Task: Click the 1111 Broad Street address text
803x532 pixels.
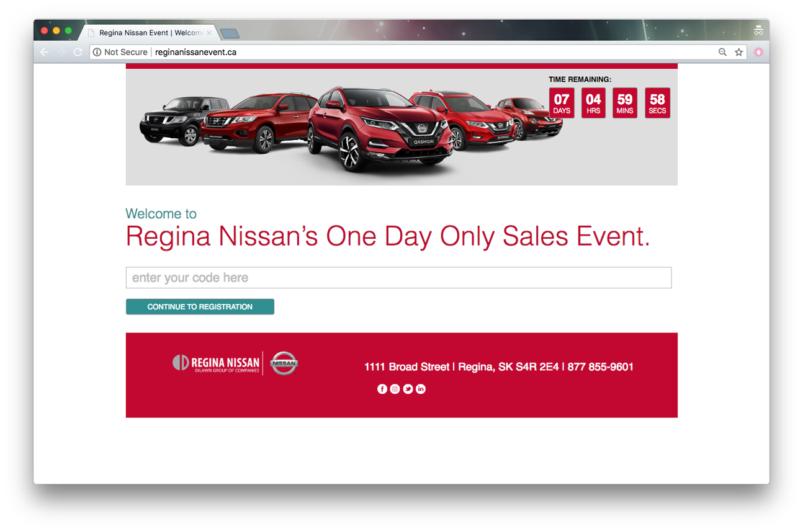Action: (406, 367)
